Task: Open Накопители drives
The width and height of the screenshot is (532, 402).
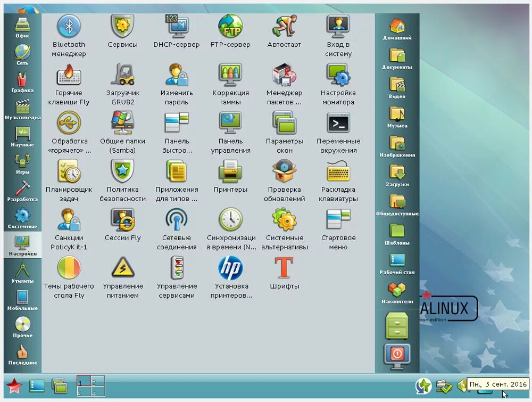Action: (x=397, y=293)
